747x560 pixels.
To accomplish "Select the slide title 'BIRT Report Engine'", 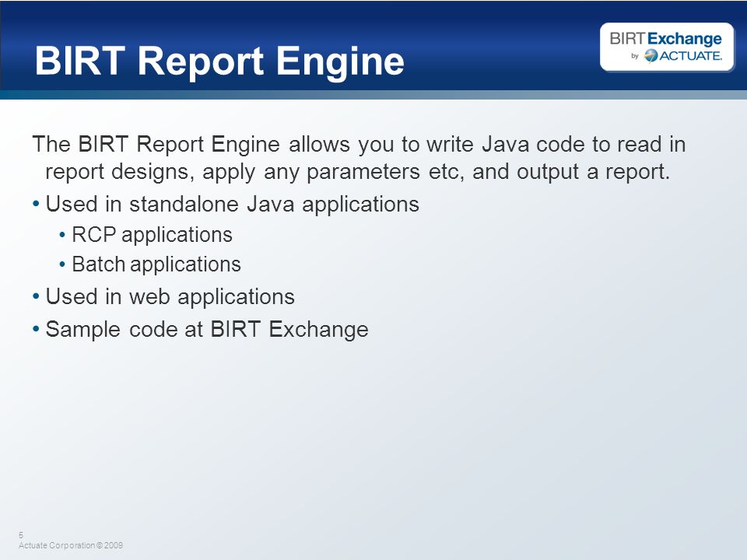I will click(x=219, y=61).
